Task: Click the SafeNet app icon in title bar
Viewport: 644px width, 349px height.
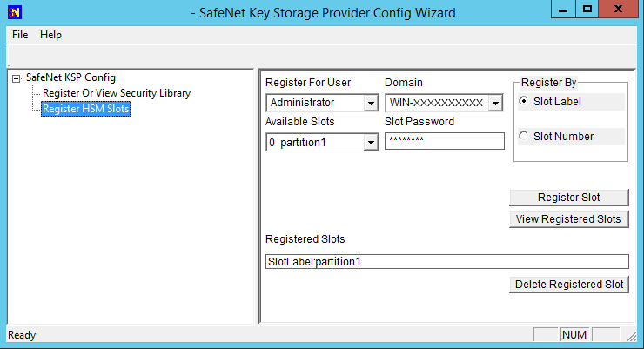Action: click(13, 11)
